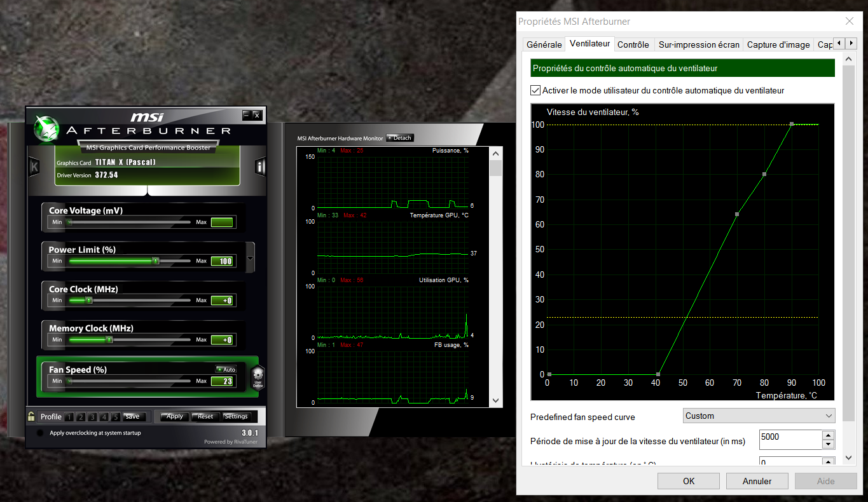Click the profile lock padlock icon

(x=31, y=417)
